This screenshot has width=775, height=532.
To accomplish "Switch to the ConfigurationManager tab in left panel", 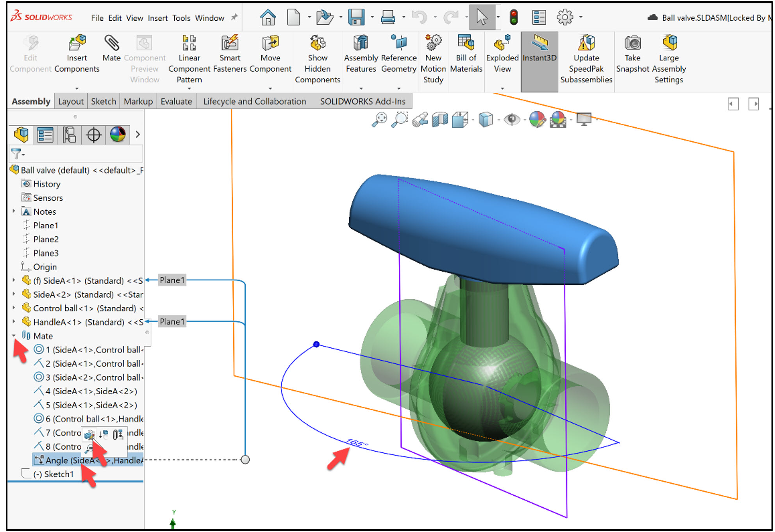I will tap(69, 135).
